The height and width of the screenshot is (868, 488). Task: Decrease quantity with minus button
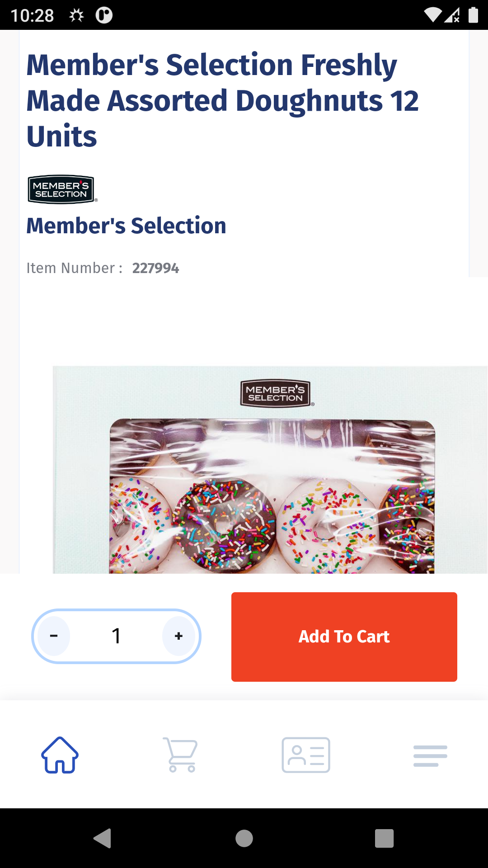[54, 636]
